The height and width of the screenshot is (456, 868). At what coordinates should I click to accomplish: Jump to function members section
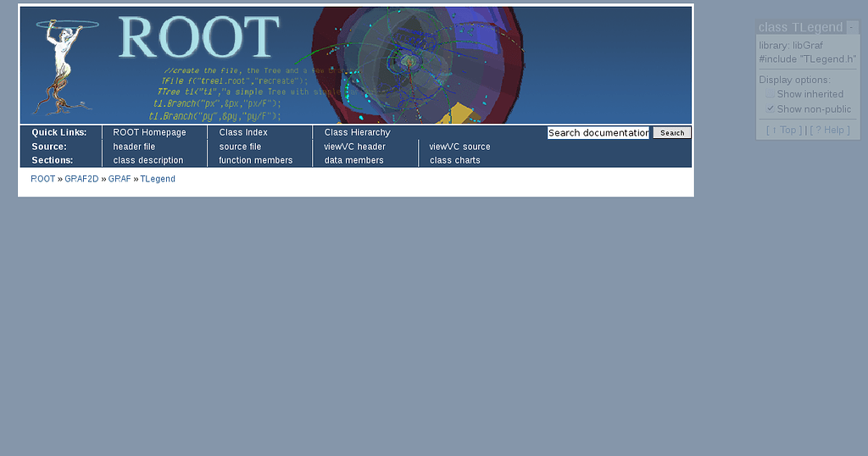tap(255, 160)
